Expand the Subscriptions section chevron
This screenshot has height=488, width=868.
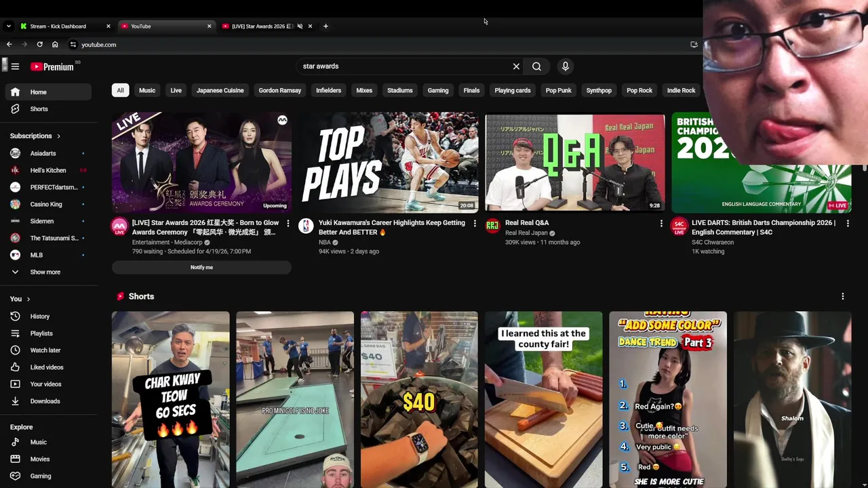(x=58, y=136)
